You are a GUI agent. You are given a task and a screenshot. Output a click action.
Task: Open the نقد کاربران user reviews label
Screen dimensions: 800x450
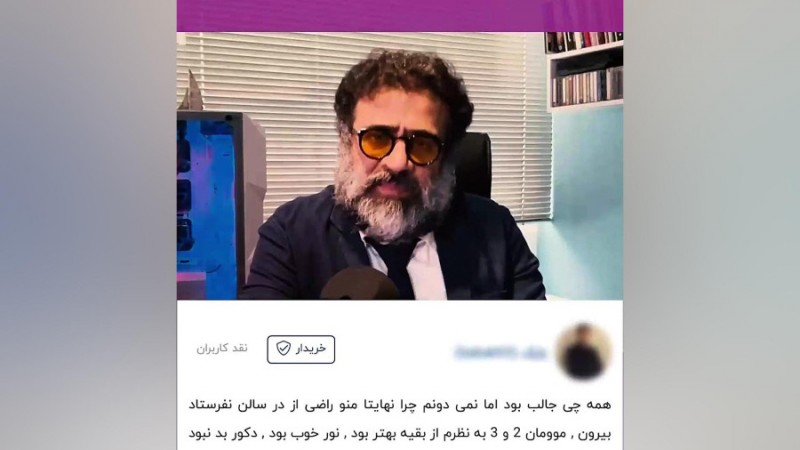[x=222, y=348]
